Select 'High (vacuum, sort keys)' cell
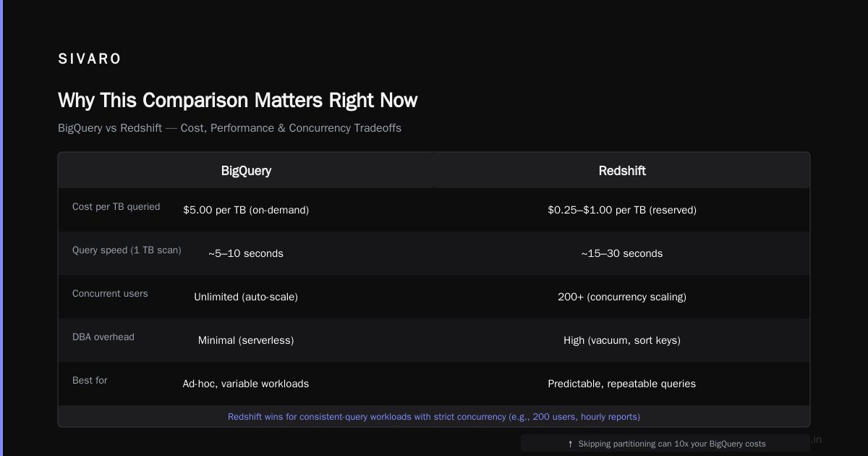 622,340
